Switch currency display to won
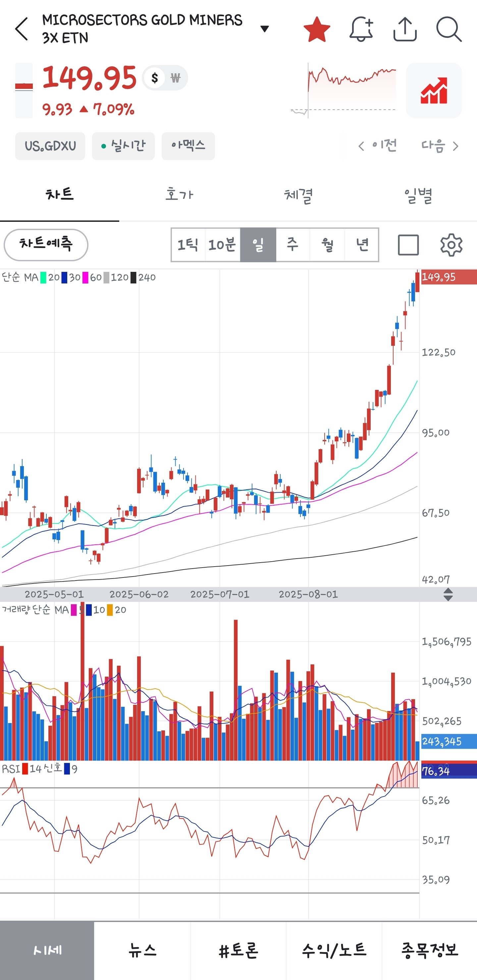This screenshot has height=980, width=477. [x=175, y=78]
